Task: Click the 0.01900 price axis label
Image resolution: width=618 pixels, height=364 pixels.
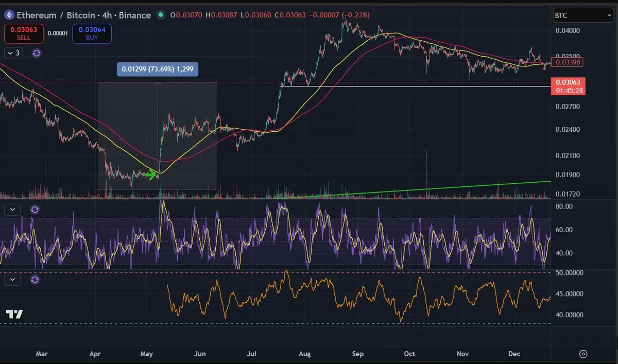Action: click(x=568, y=175)
